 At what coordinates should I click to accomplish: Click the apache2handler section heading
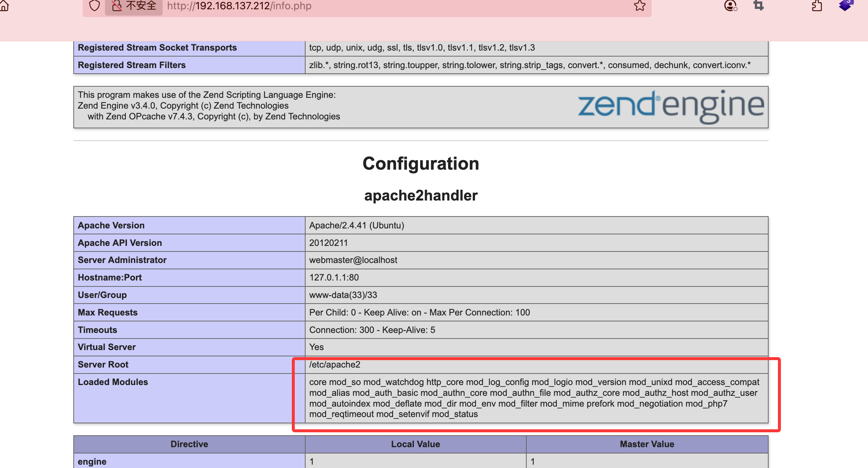421,196
